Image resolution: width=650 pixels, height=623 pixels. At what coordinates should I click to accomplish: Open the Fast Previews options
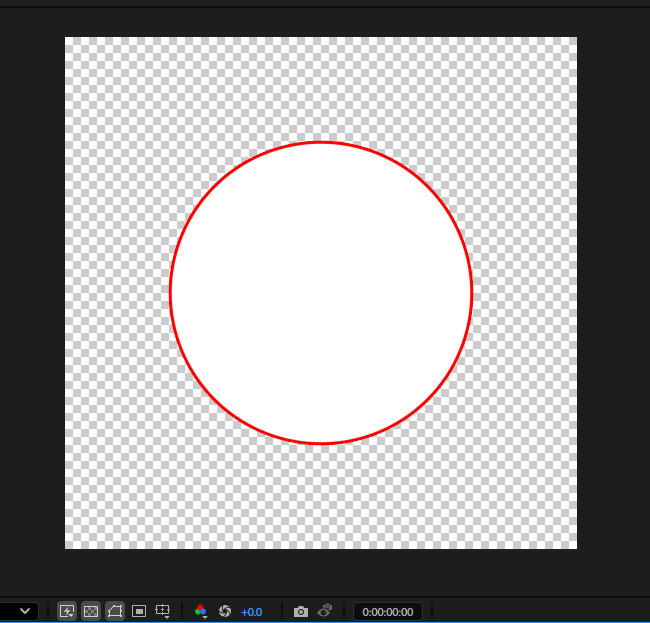(x=67, y=611)
